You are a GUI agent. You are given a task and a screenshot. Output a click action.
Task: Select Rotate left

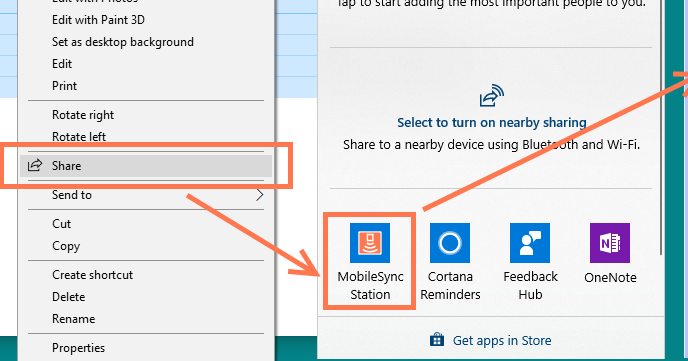(79, 137)
